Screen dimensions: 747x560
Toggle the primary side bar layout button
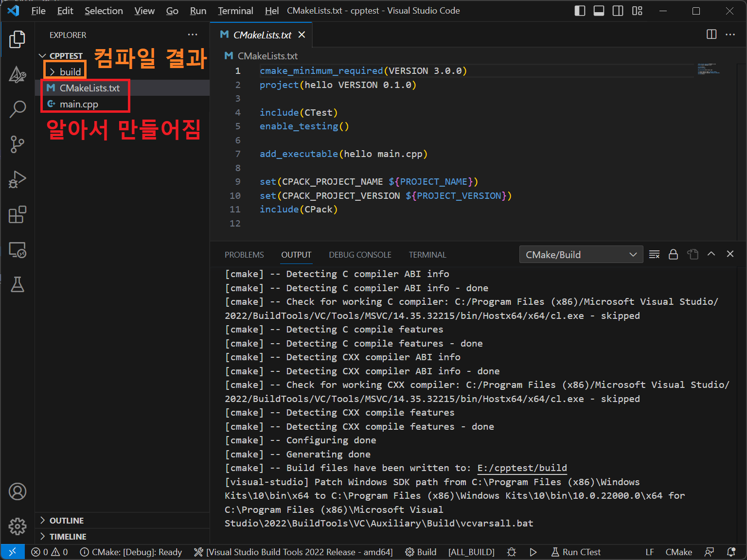click(x=580, y=11)
